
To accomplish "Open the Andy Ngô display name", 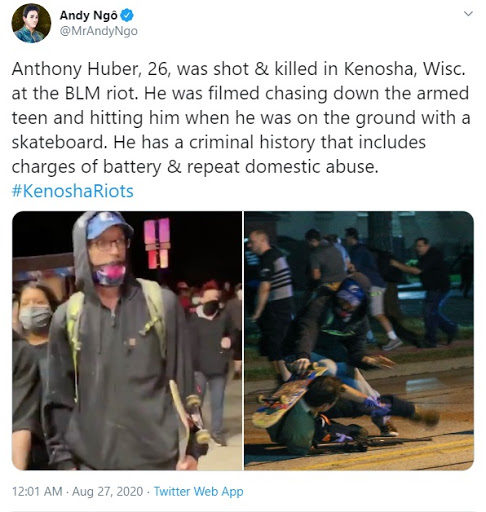I will pos(88,15).
